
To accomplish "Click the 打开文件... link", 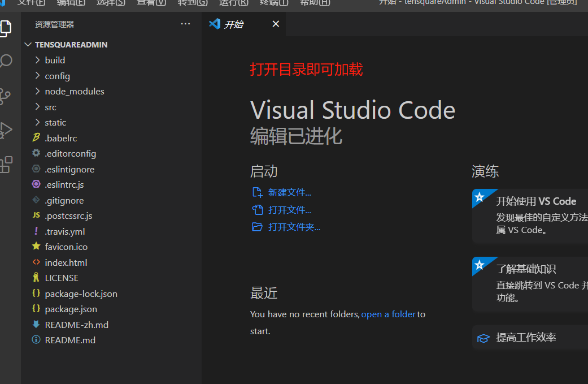I will point(290,210).
